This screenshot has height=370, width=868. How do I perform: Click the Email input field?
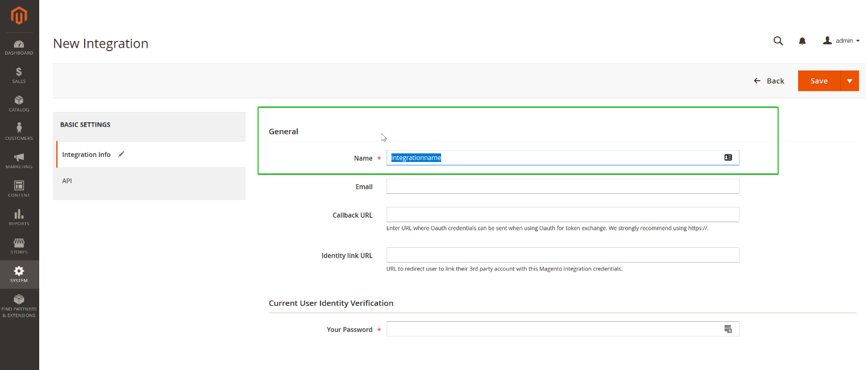562,186
